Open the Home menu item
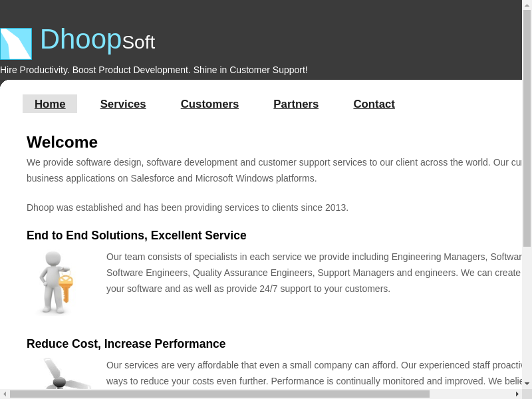This screenshot has height=399, width=532. [x=50, y=104]
